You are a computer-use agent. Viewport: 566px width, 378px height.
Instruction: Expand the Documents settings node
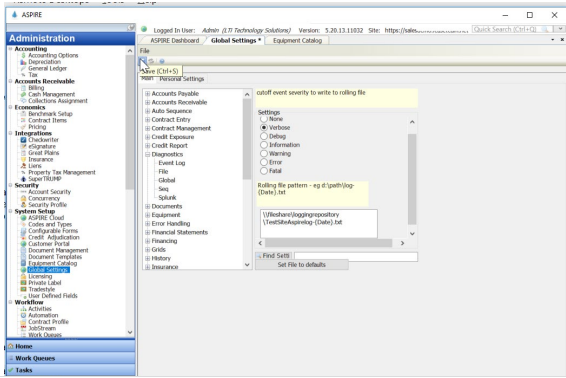147,206
